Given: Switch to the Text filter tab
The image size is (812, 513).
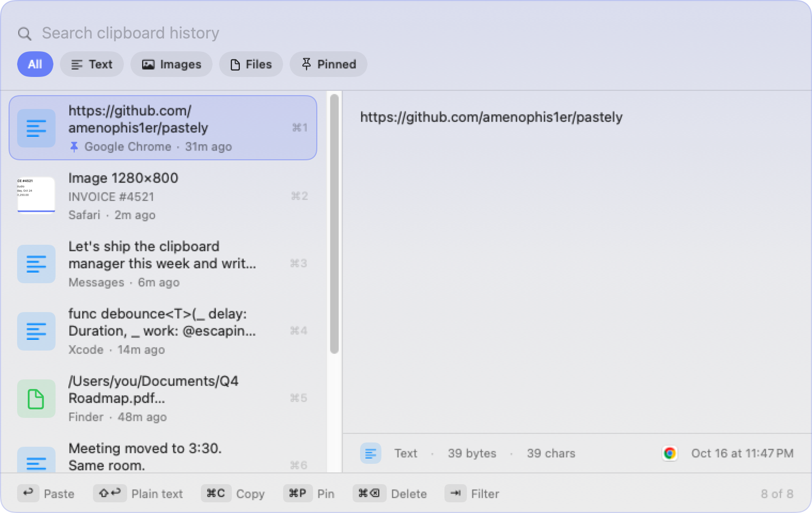Looking at the screenshot, I should point(92,64).
